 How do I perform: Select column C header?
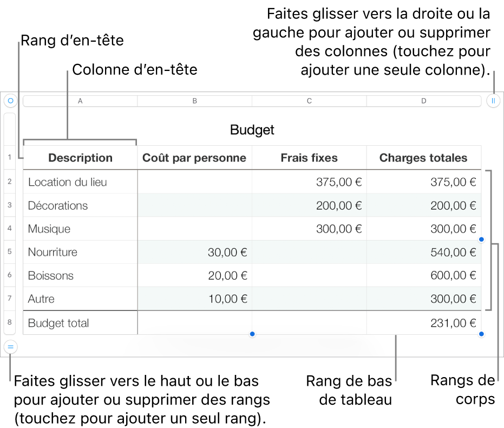[309, 101]
